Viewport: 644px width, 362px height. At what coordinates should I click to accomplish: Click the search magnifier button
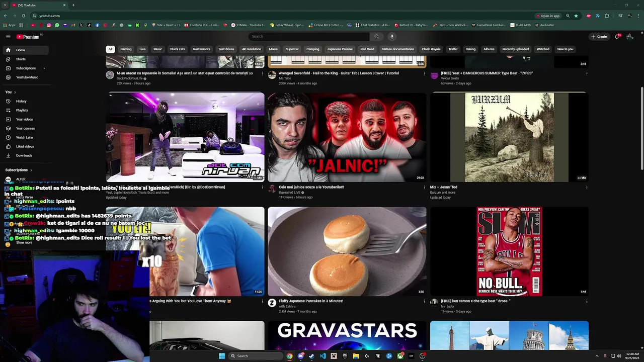pyautogui.click(x=376, y=36)
